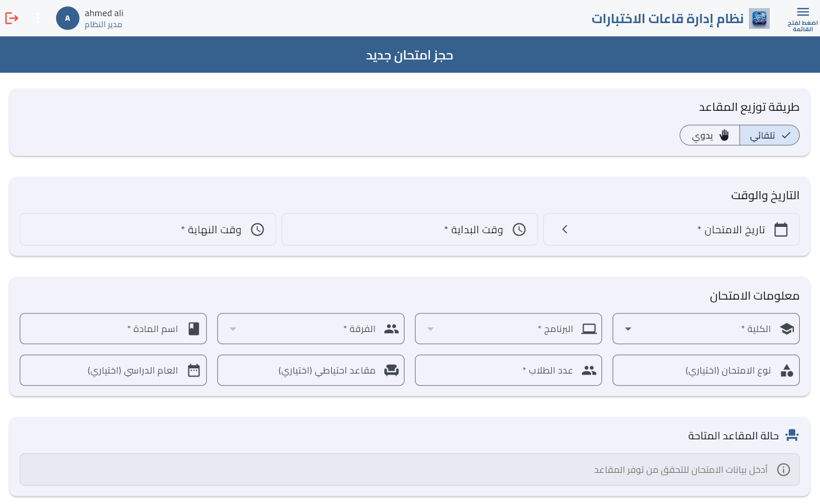Click the اضغط لفتح القائمة label
Image resolution: width=820 pixels, height=504 pixels.
803,26
